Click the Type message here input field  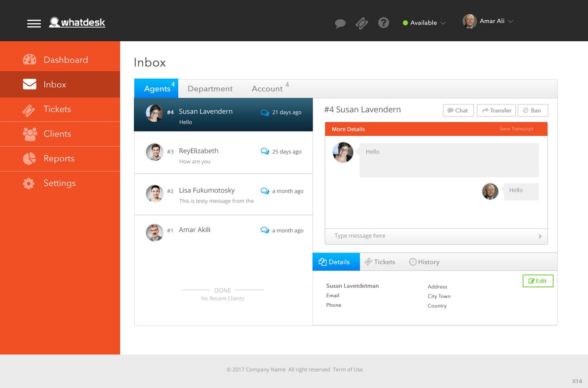[x=387, y=236]
